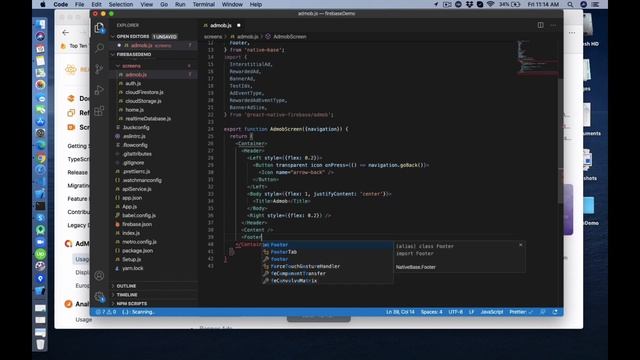640x360 pixels.
Task: Open home.js in explorer
Action: point(134,110)
